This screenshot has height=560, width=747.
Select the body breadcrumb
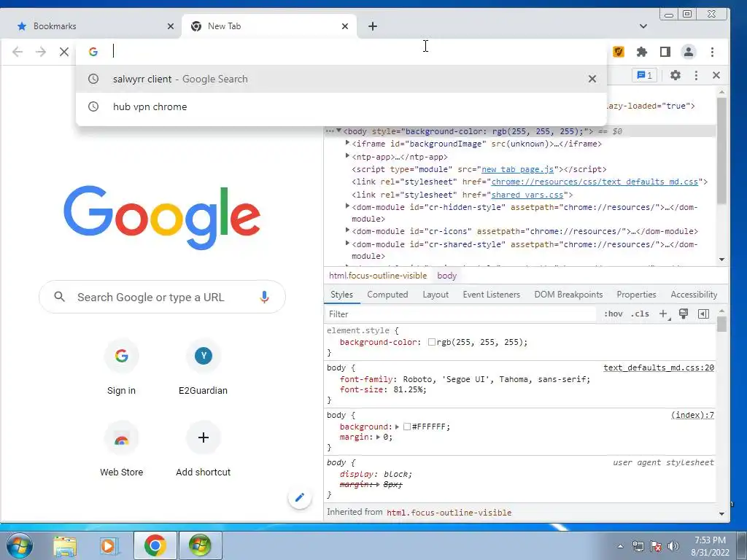pos(447,276)
